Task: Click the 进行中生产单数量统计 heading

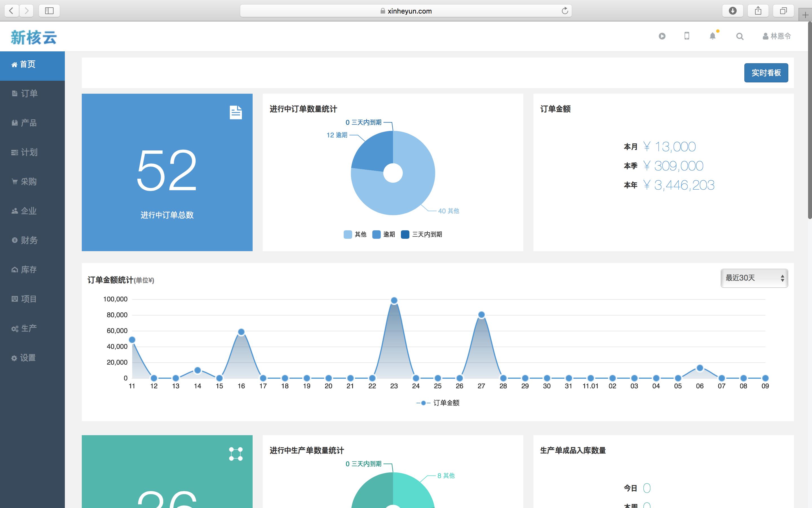Action: point(307,450)
